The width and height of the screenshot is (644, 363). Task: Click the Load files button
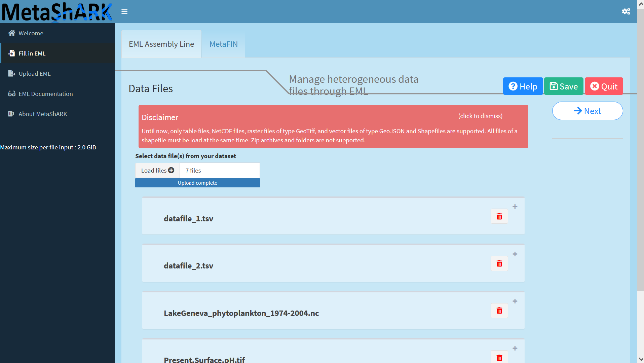click(157, 171)
